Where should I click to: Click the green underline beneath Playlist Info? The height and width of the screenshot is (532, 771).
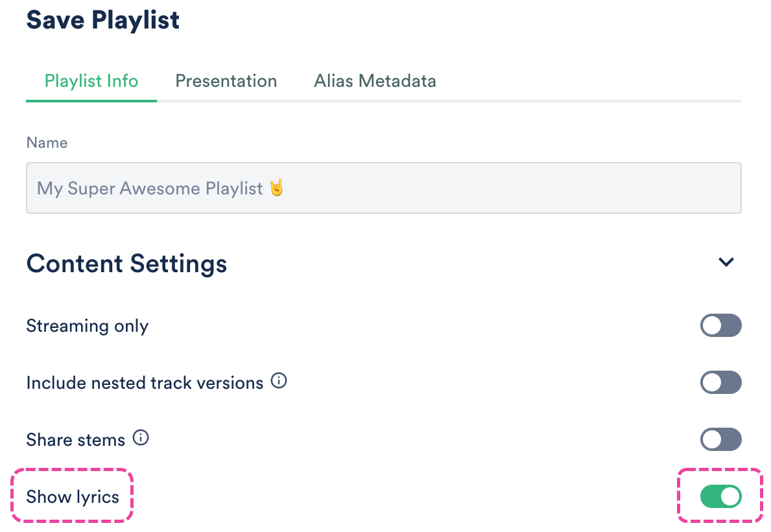(91, 101)
